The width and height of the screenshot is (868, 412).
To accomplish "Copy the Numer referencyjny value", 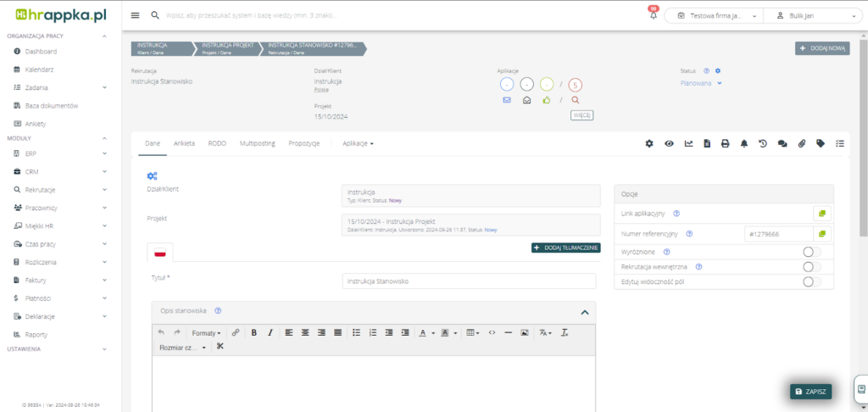I will pos(821,233).
